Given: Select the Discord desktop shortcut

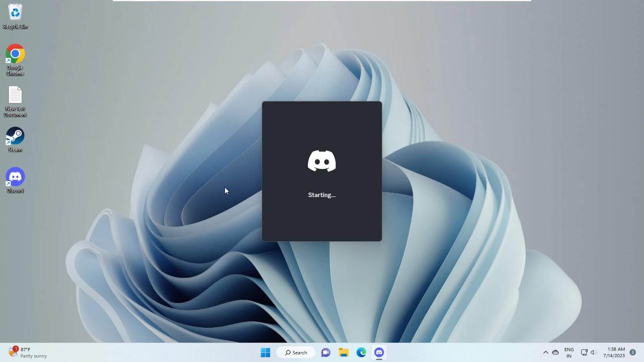Looking at the screenshot, I should (15, 180).
